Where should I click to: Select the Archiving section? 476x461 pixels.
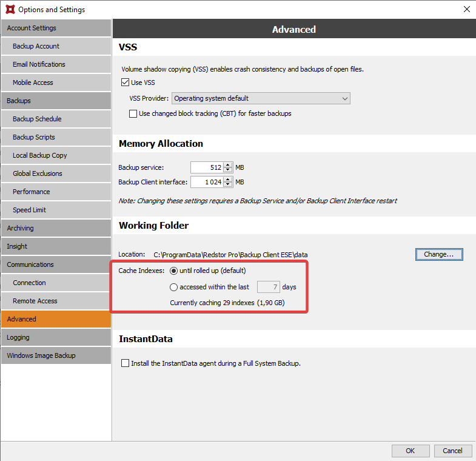click(56, 228)
